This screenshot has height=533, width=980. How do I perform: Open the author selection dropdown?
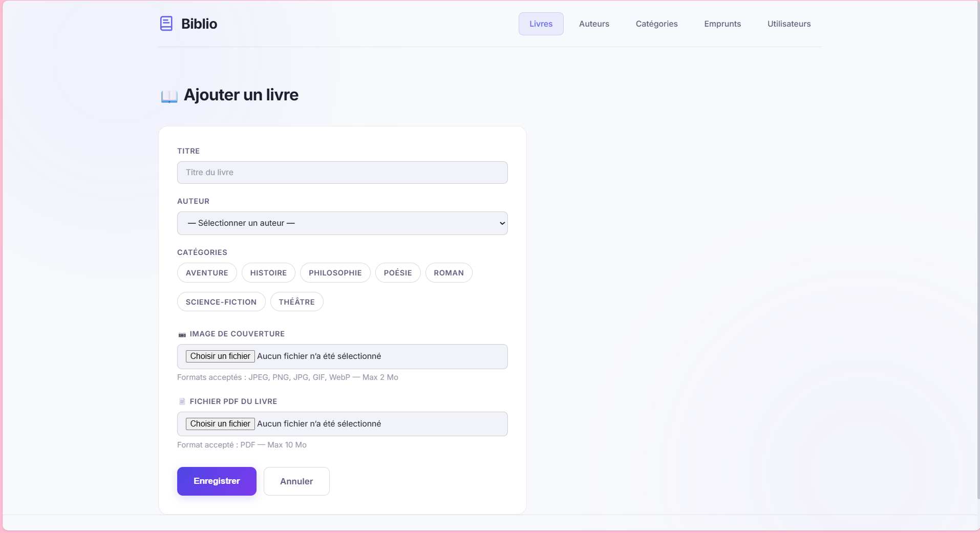pos(342,223)
